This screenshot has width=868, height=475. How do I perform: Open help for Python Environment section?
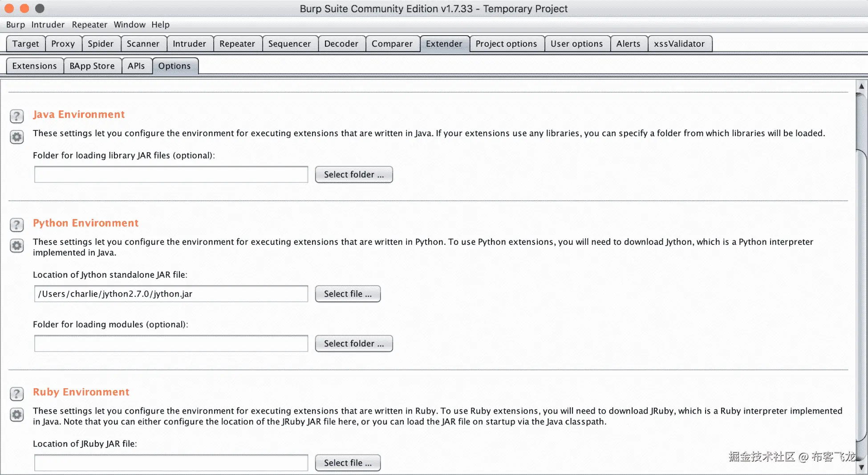[17, 225]
